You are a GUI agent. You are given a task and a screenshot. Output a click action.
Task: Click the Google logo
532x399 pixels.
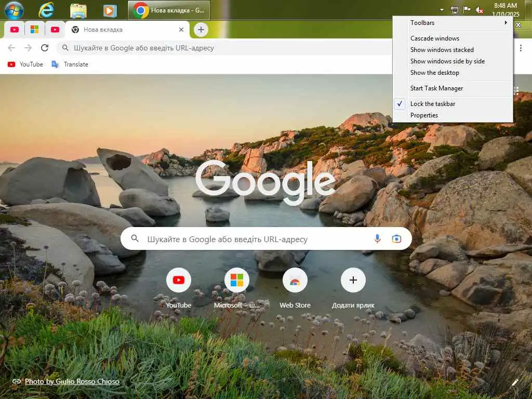coord(265,182)
